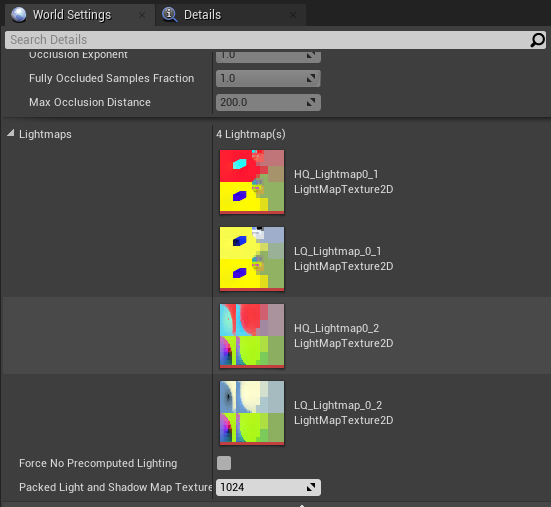Click the search magnifying glass icon

537,40
